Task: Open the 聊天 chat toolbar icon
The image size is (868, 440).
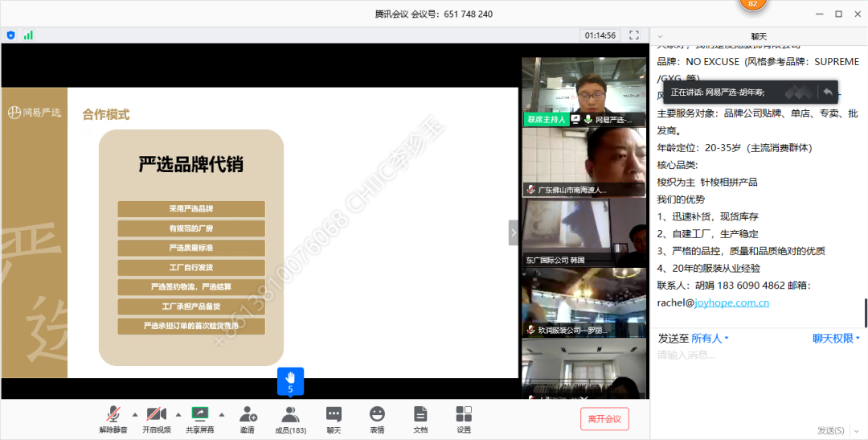Action: click(334, 420)
